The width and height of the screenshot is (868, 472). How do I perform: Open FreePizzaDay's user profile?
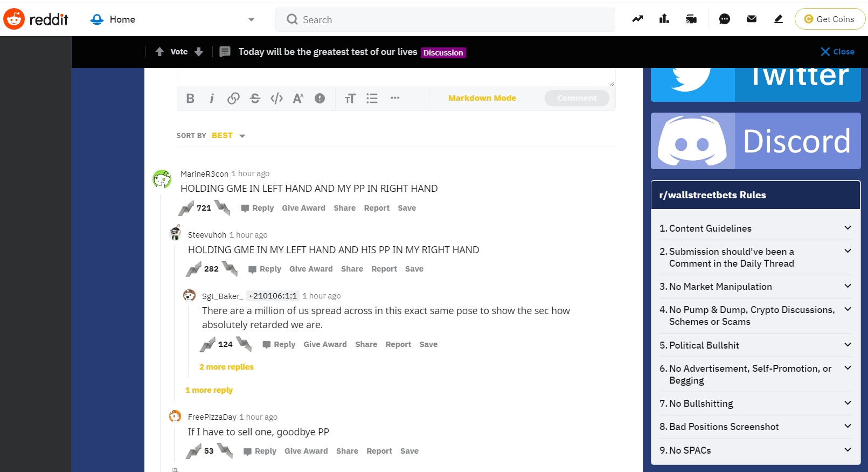click(x=212, y=417)
